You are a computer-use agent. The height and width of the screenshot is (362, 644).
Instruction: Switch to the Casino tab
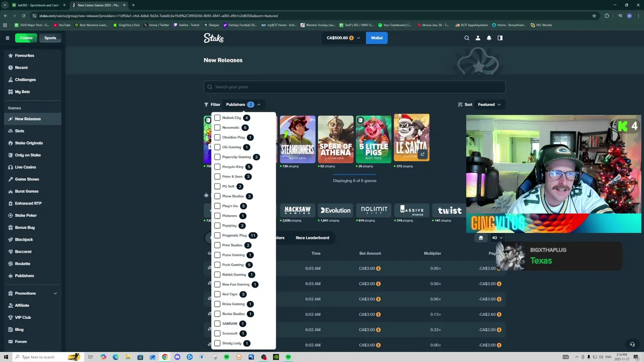click(26, 38)
